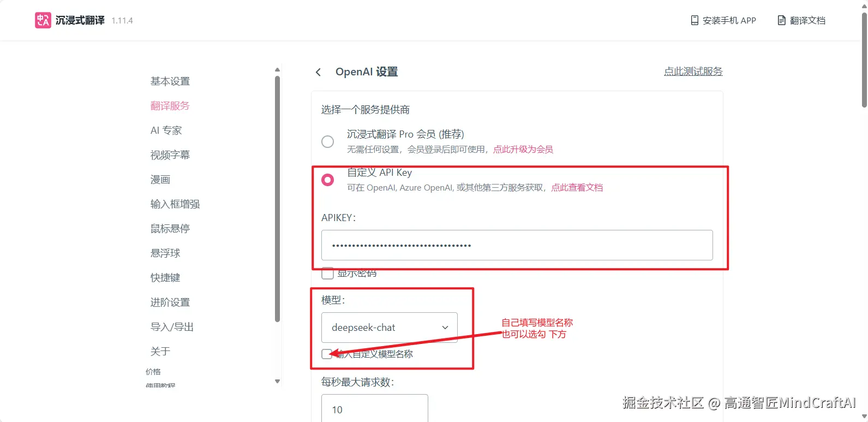The image size is (868, 422).
Task: Go back using the arrow beside OpenAI 设置
Action: point(318,72)
